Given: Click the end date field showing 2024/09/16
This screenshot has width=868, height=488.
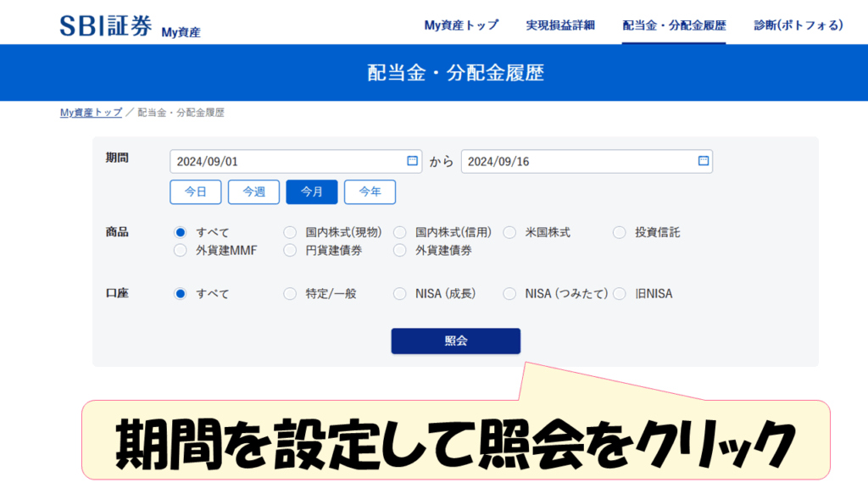Looking at the screenshot, I should pos(576,161).
